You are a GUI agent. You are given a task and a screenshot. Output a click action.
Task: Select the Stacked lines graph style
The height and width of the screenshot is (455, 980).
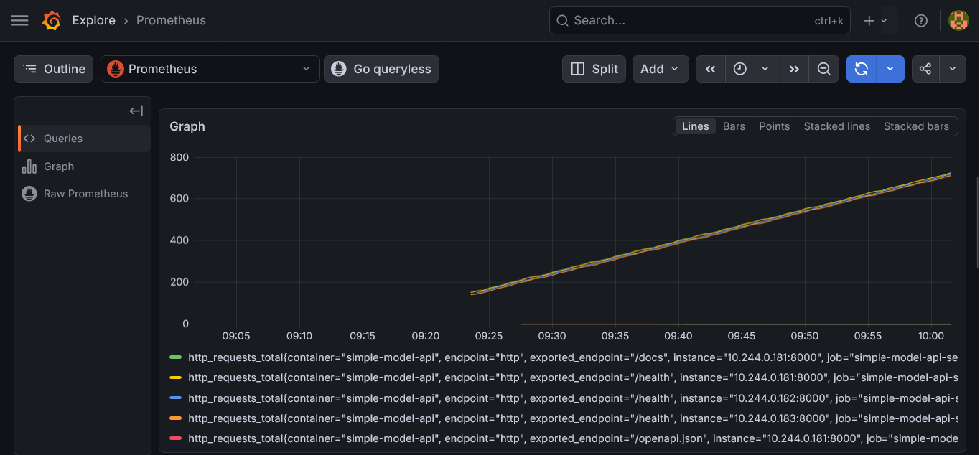(836, 126)
